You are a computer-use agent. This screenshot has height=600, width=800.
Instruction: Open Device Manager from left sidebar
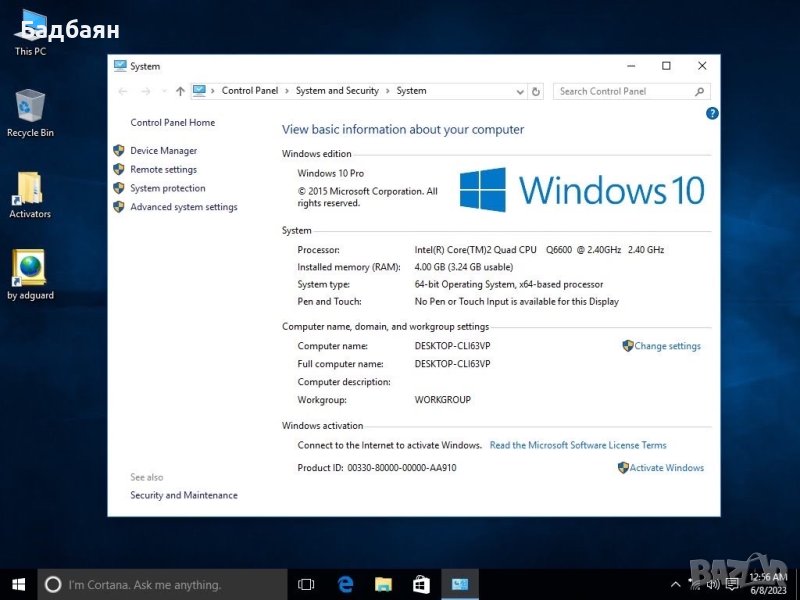point(163,151)
